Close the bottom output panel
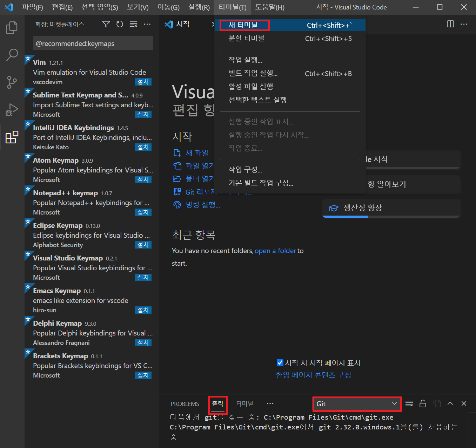 tap(464, 403)
